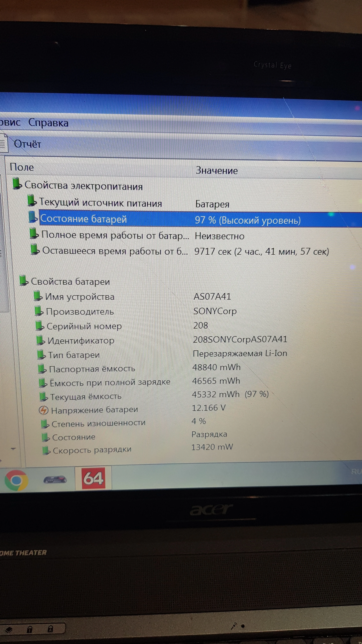The image size is (362, 644).
Task: Click the AIDA64 taskbar icon
Action: click(x=93, y=478)
